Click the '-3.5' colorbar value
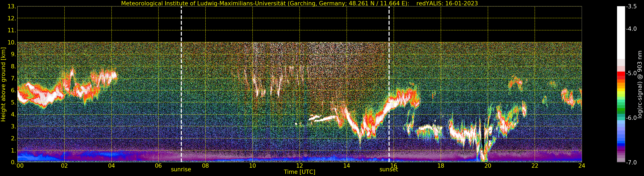Viewport: 644px width, 176px height. pyautogui.click(x=631, y=6)
